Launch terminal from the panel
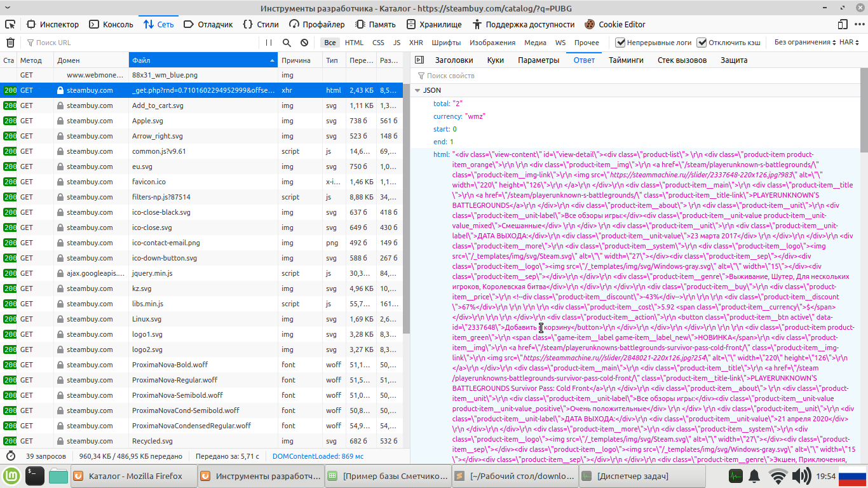This screenshot has height=488, width=868. [x=35, y=475]
